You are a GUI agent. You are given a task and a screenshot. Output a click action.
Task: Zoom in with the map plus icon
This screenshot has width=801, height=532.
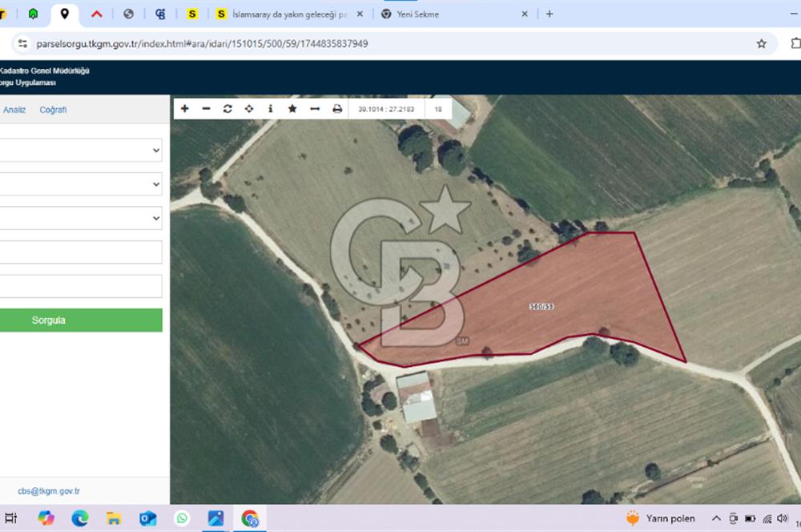pyautogui.click(x=185, y=108)
